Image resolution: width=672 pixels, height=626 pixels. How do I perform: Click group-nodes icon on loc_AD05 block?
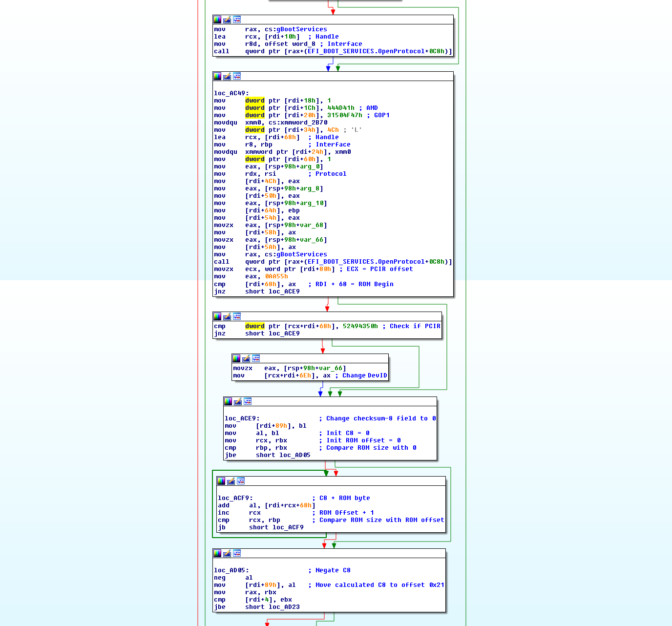point(237,553)
